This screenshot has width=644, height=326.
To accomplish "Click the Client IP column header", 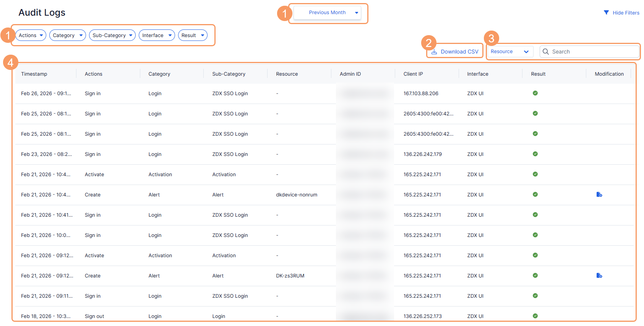I will (413, 74).
